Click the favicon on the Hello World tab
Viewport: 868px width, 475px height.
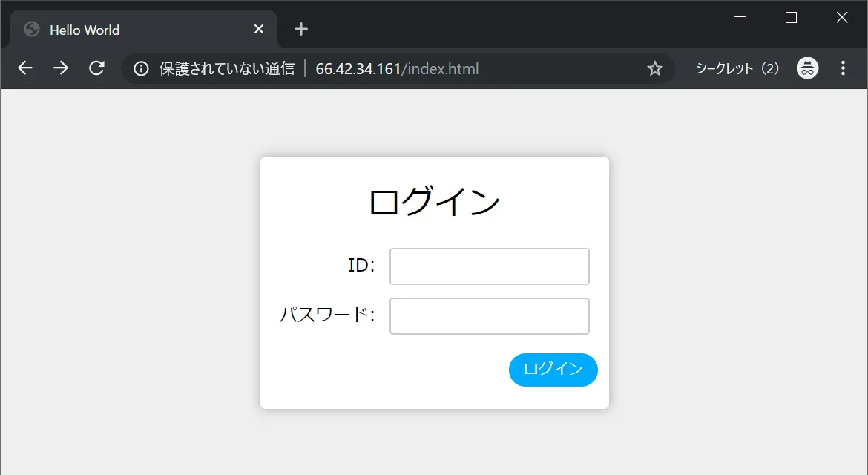30,29
